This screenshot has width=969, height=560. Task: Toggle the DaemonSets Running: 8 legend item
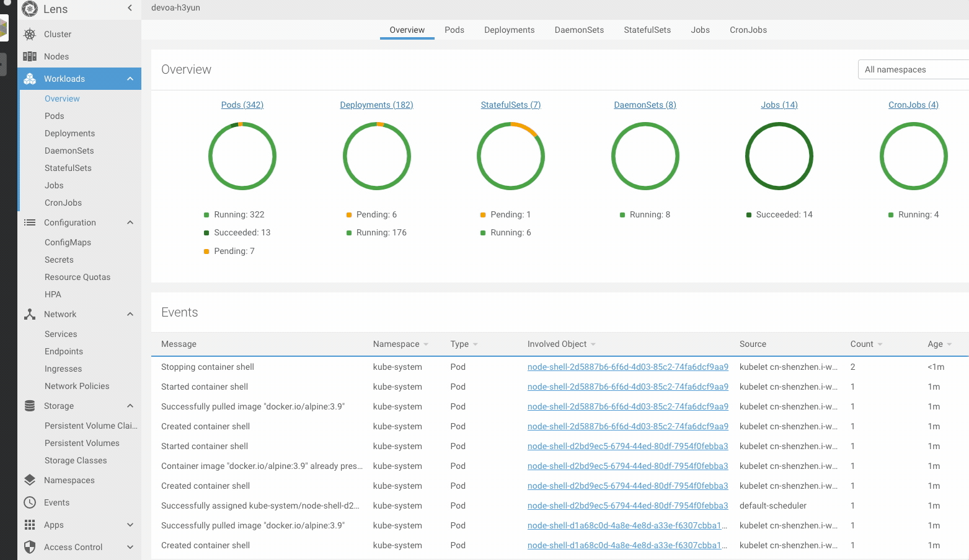(645, 214)
